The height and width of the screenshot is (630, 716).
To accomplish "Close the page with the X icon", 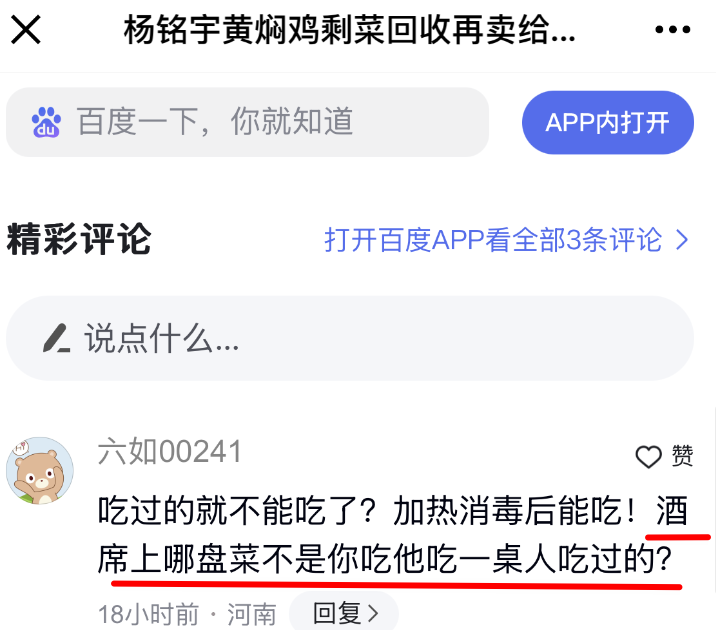I will 26,30.
